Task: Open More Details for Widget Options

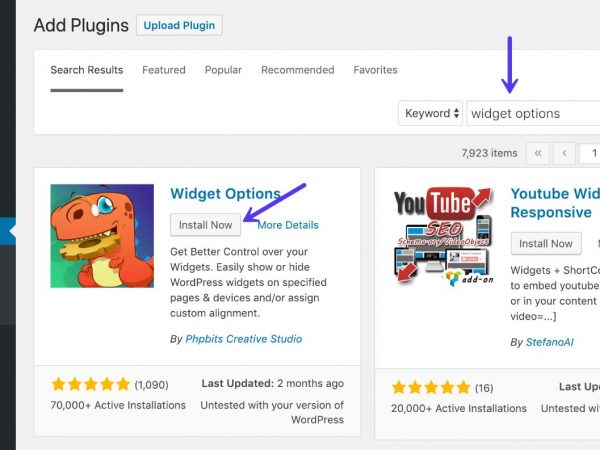Action: [288, 225]
